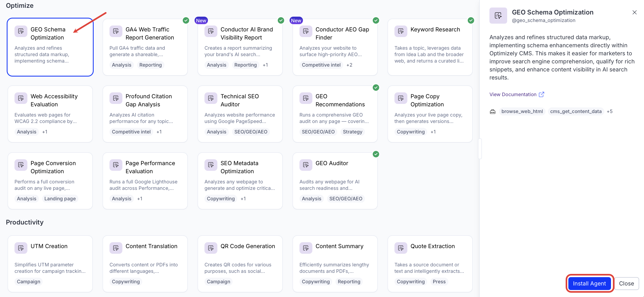This screenshot has height=297, width=644.
Task: Click Reporting tag on GA4 Web Traffic card
Action: pyautogui.click(x=151, y=65)
